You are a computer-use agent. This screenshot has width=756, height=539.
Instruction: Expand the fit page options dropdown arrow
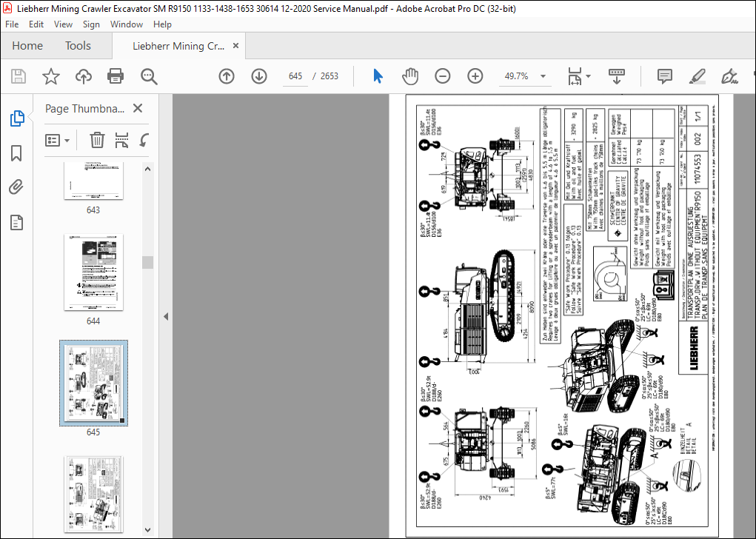pos(588,76)
